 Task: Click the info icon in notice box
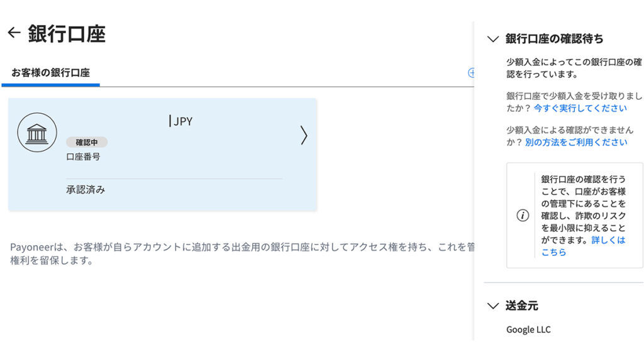[523, 216]
